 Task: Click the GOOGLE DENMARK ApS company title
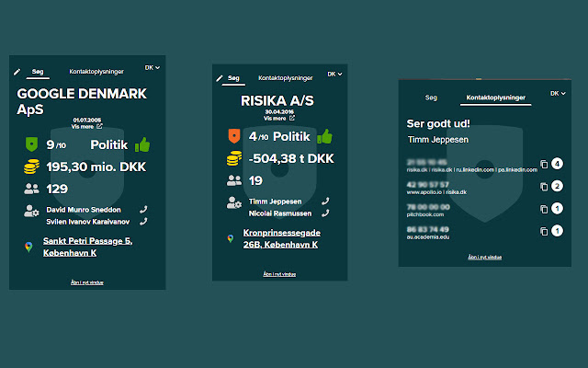point(82,101)
